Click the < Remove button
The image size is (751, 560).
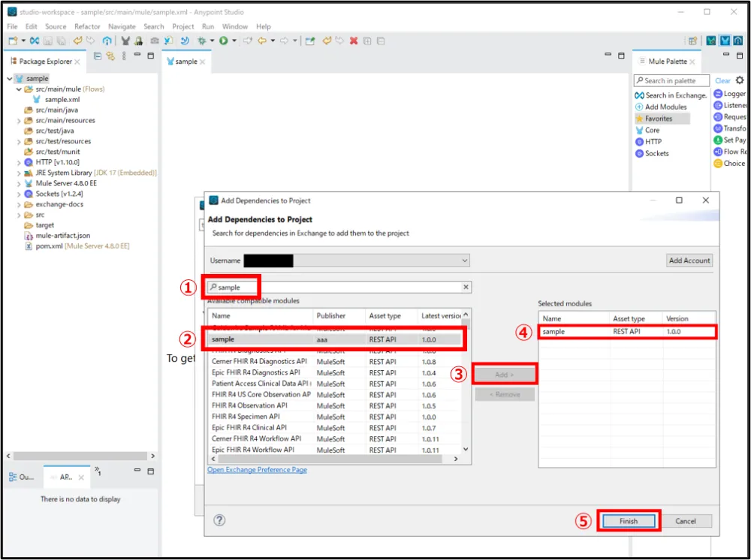pos(505,394)
